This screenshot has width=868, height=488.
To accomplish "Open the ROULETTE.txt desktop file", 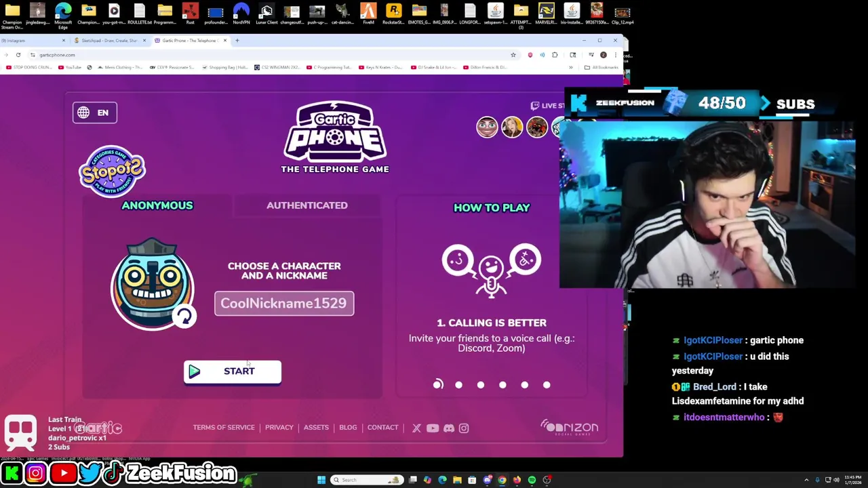I will click(x=140, y=14).
